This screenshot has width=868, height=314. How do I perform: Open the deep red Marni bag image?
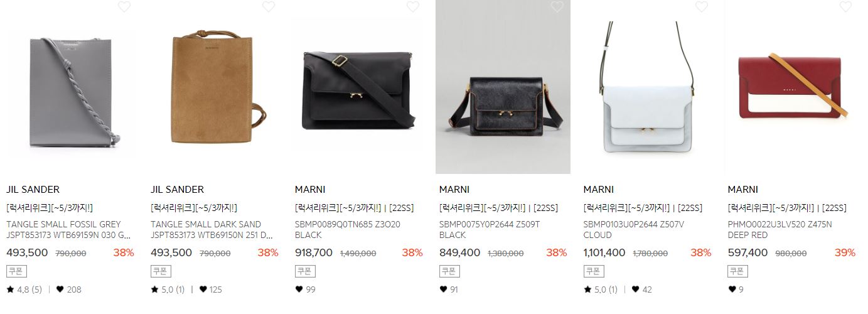pyautogui.click(x=792, y=88)
